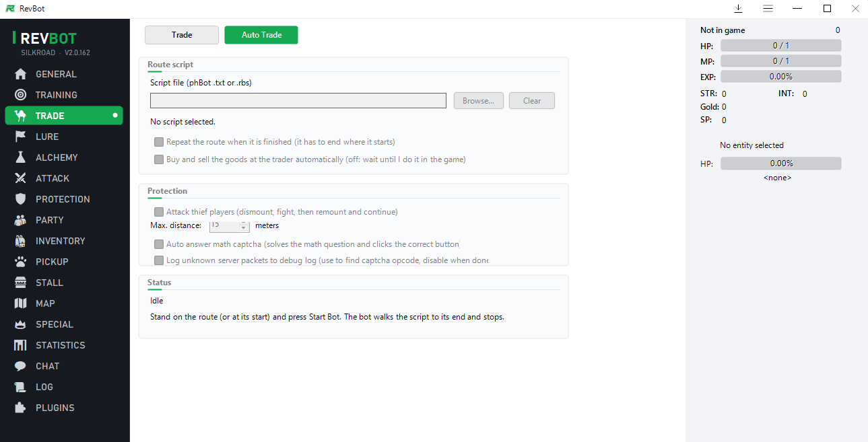
Task: Click the Stall shop icon
Action: point(21,283)
